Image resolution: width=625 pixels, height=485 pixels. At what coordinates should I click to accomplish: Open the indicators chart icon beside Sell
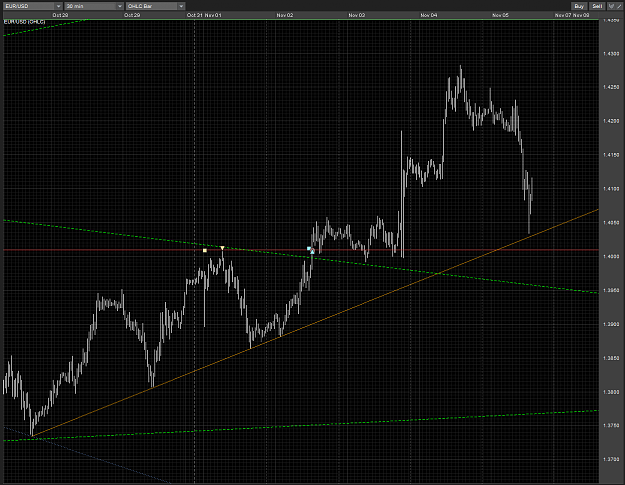[611, 6]
